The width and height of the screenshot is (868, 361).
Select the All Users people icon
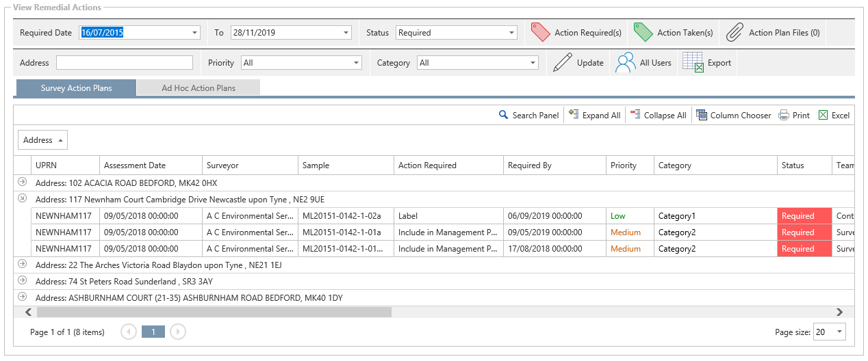click(x=626, y=63)
